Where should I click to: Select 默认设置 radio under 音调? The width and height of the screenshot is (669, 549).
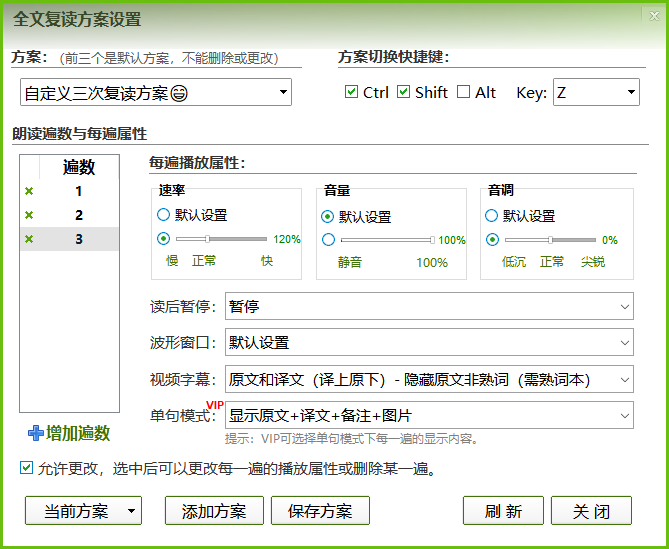pyautogui.click(x=492, y=215)
